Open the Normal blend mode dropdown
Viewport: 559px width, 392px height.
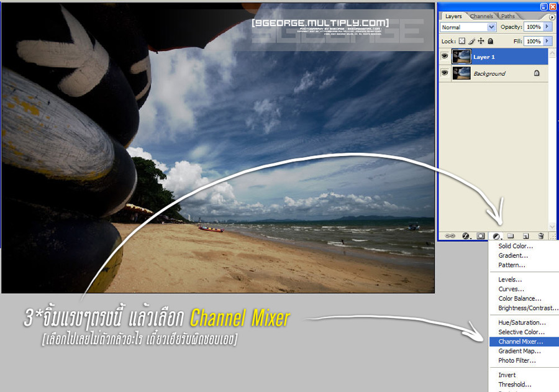(468, 27)
